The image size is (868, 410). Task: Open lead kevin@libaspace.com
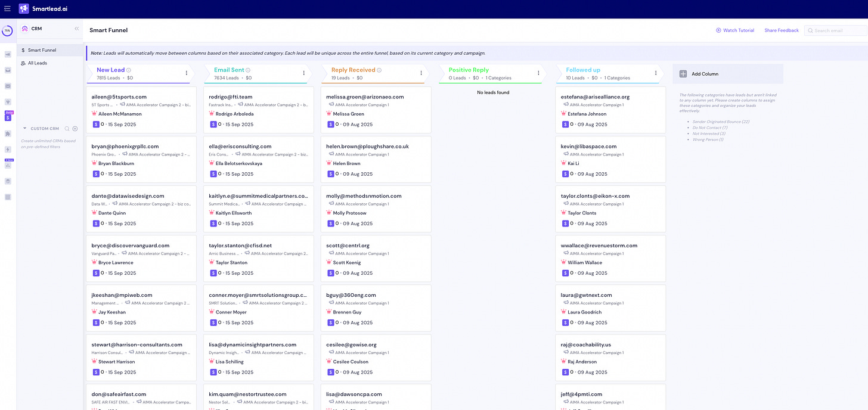pos(610,159)
